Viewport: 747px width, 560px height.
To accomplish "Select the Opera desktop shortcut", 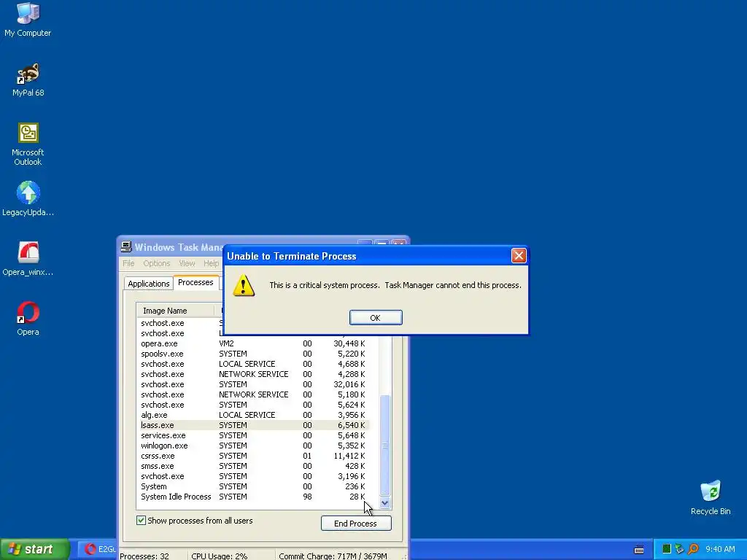I will pyautogui.click(x=28, y=319).
